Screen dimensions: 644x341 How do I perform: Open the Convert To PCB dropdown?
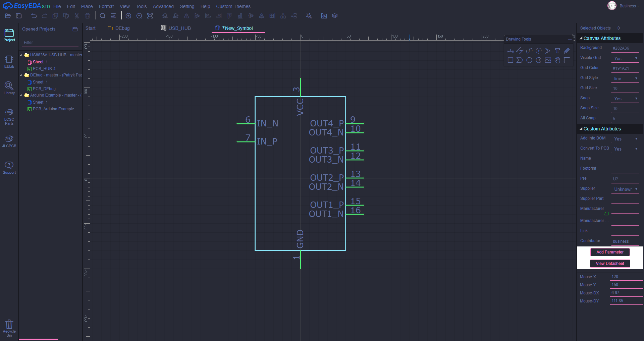pyautogui.click(x=625, y=149)
